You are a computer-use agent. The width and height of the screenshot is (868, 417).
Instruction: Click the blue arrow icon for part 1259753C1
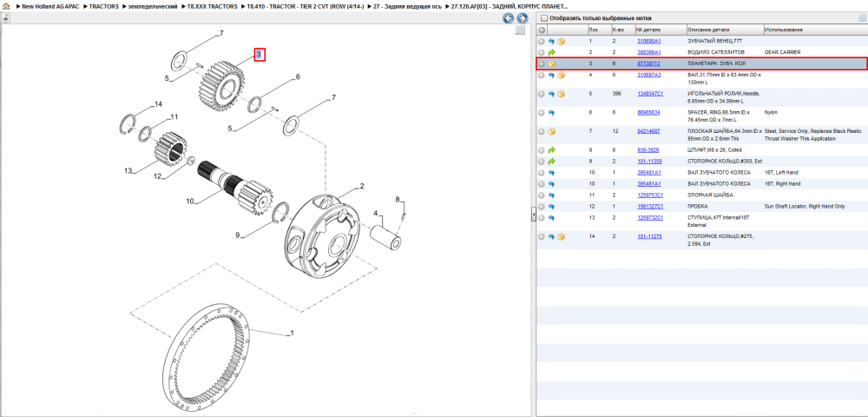(x=551, y=195)
